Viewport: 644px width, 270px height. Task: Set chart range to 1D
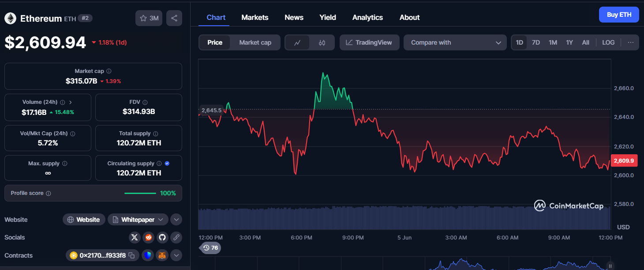pos(520,42)
